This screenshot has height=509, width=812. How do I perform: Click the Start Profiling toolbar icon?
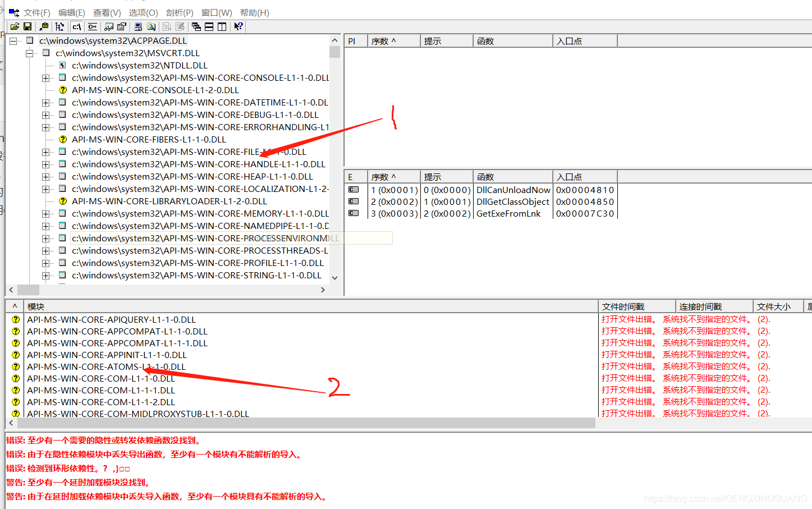click(x=167, y=26)
